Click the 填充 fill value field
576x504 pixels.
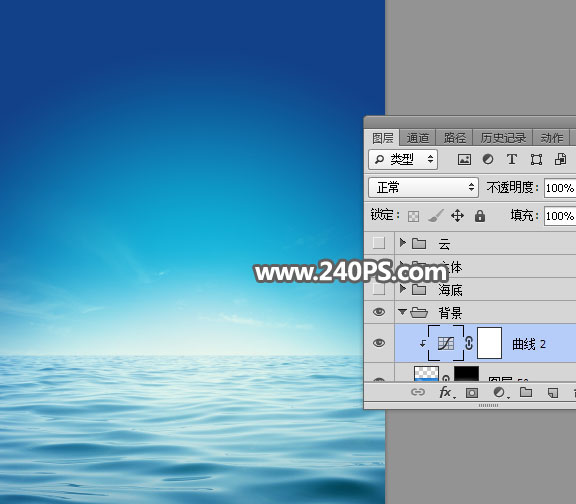[x=559, y=216]
